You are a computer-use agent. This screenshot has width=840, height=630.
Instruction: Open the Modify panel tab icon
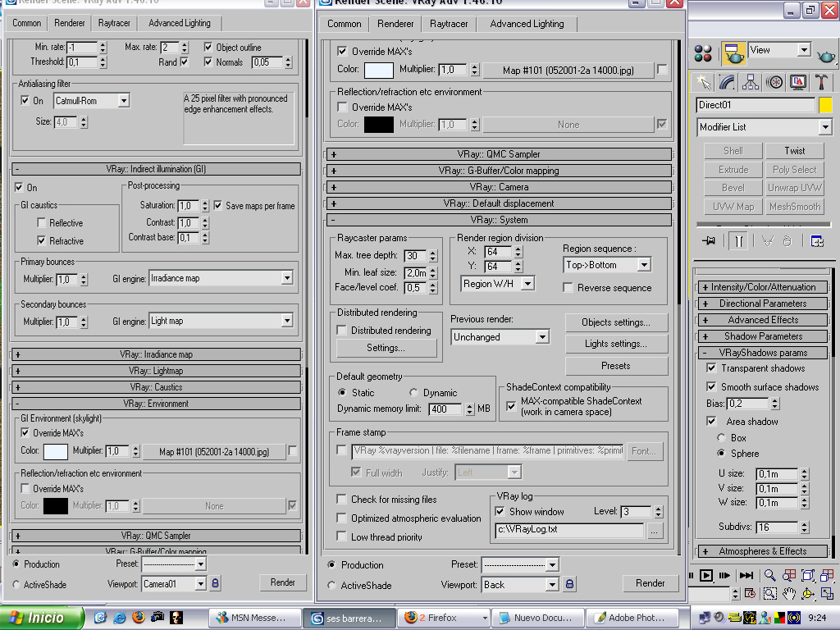pyautogui.click(x=727, y=82)
